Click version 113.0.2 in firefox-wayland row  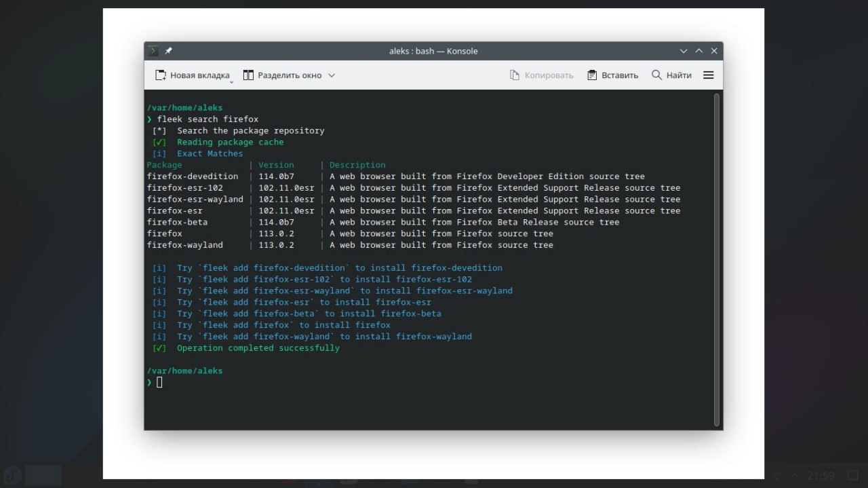(276, 245)
